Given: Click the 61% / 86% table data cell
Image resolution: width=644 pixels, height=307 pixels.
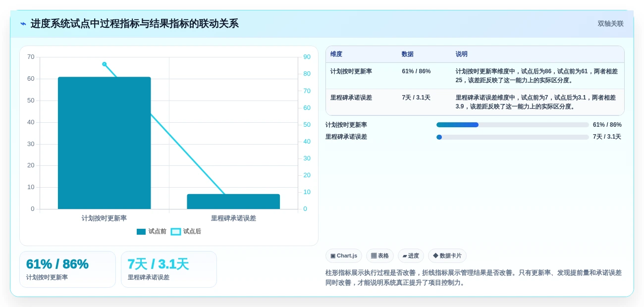Looking at the screenshot, I should 416,71.
